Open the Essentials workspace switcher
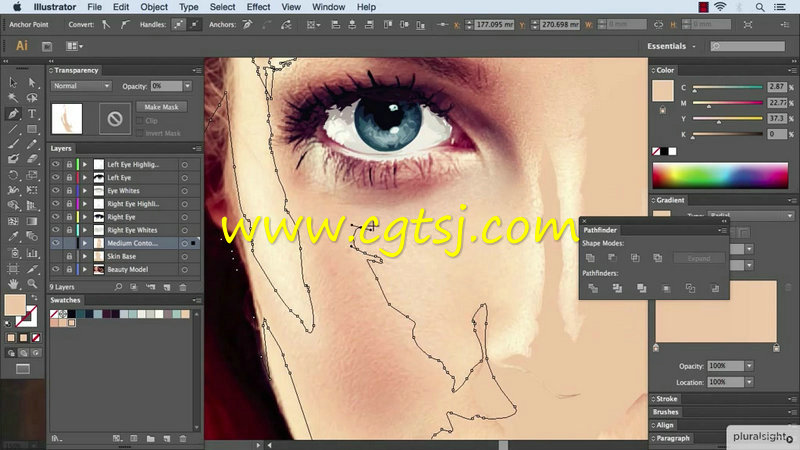Viewport: 800px width, 450px height. coord(671,46)
